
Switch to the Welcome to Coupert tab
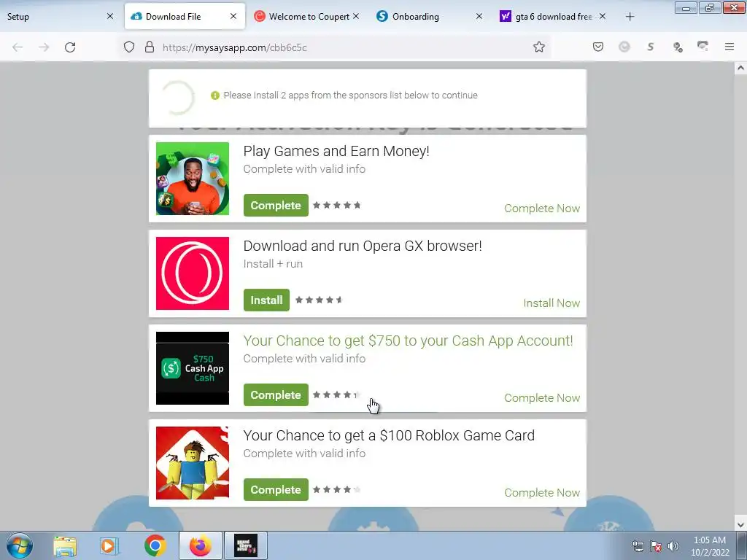tap(307, 17)
